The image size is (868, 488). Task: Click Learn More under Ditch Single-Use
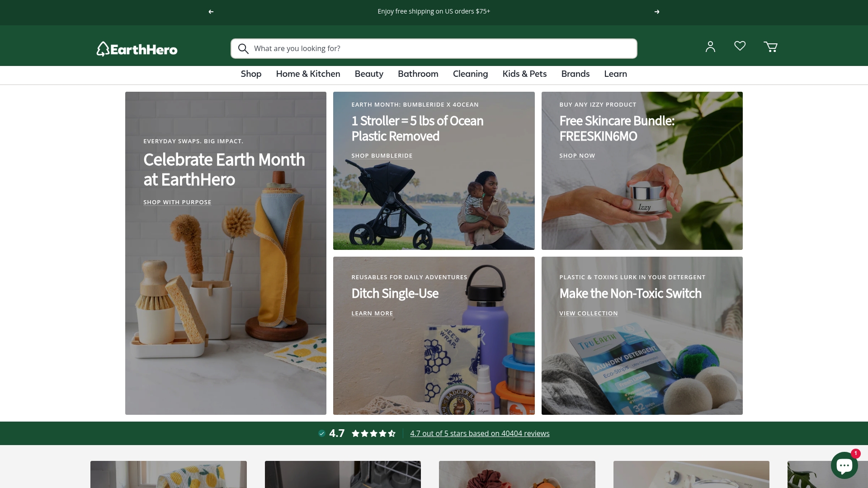[372, 314]
